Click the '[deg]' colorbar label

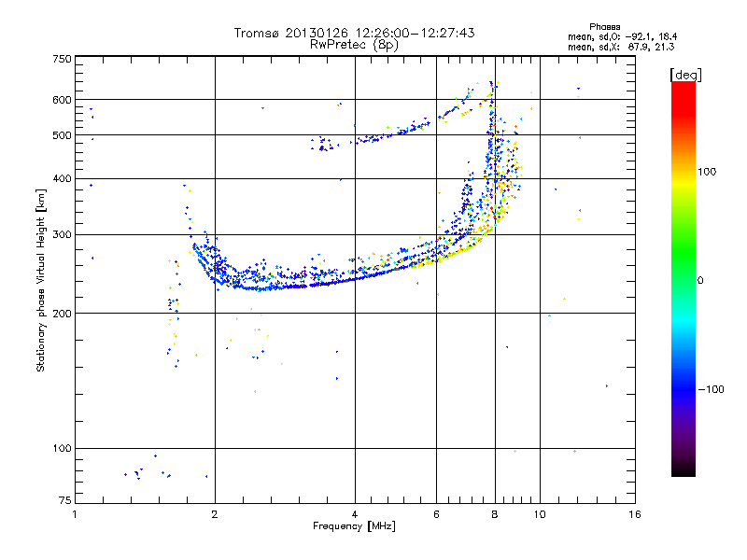click(x=685, y=75)
